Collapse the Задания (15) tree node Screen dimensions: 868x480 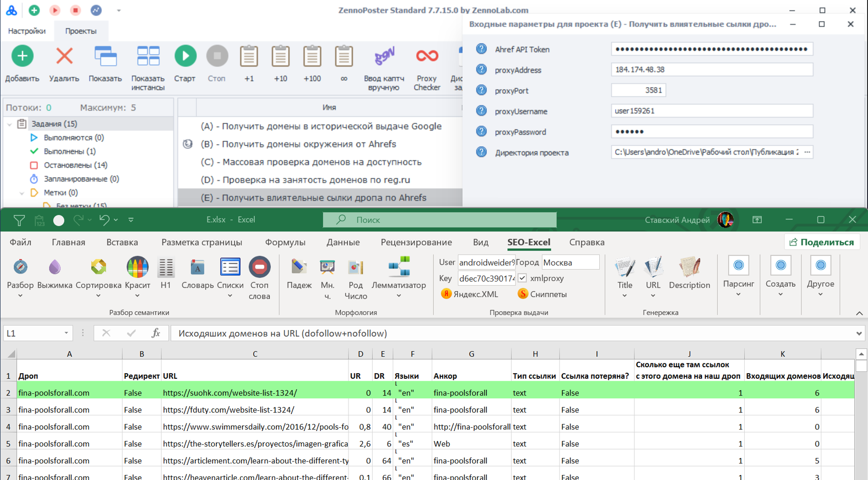pyautogui.click(x=10, y=124)
